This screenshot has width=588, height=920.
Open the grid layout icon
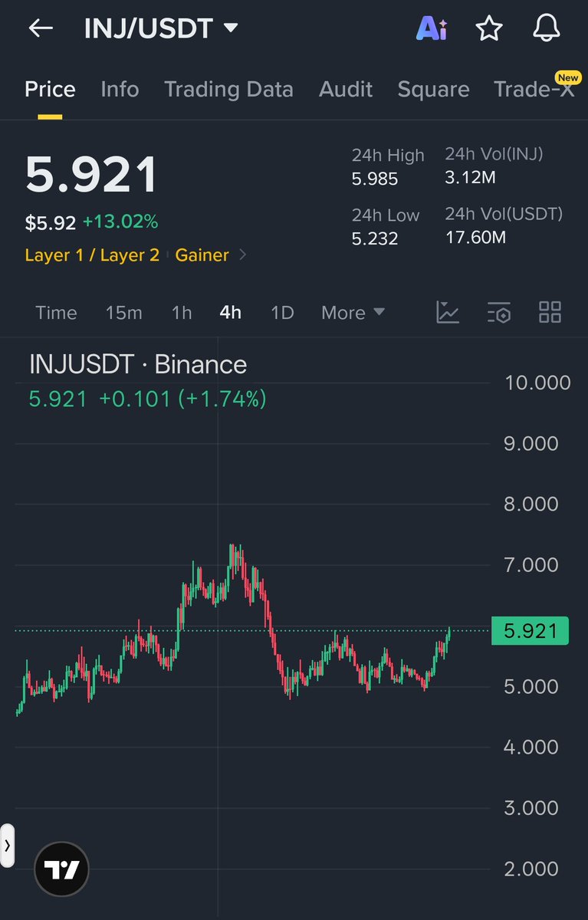[x=550, y=312]
